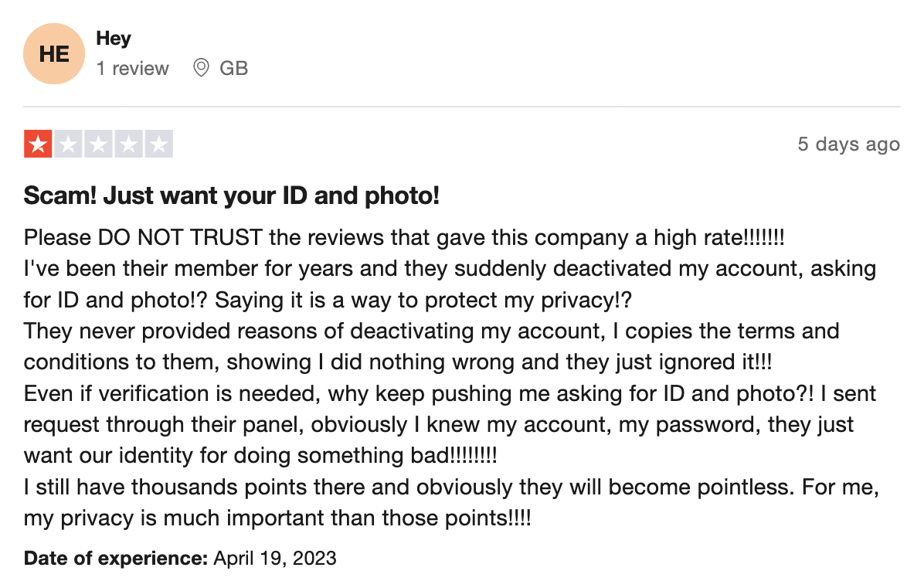Screen dimensions: 924x581
Task: Open reviewer name Hey
Action: (113, 39)
